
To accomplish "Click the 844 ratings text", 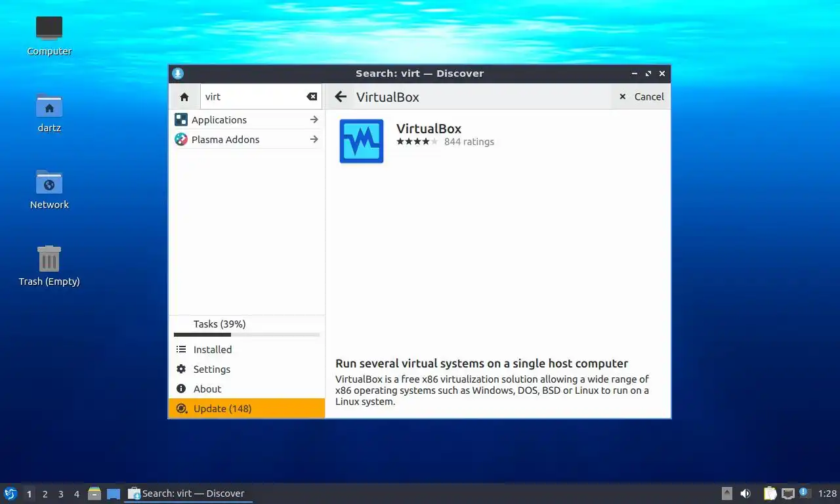I will [x=469, y=142].
